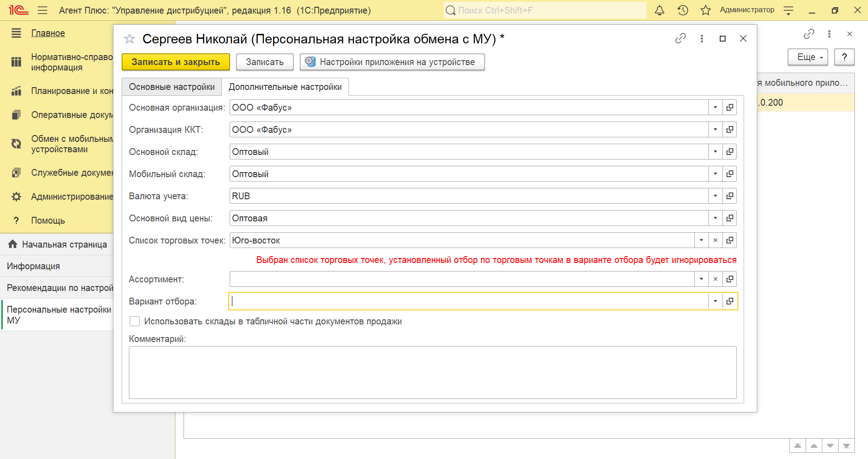Open Еще menu button
868x459 pixels.
click(808, 57)
